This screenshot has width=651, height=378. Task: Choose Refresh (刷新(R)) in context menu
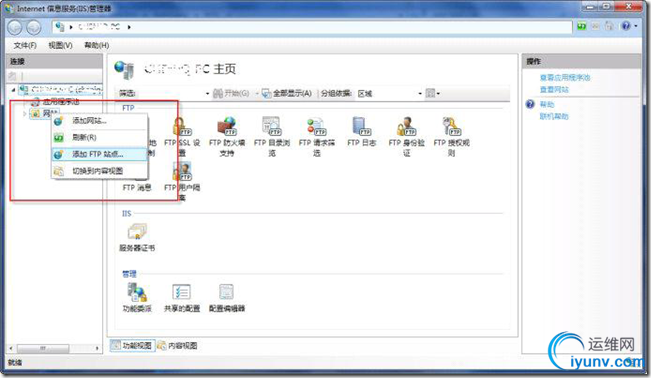[x=100, y=137]
